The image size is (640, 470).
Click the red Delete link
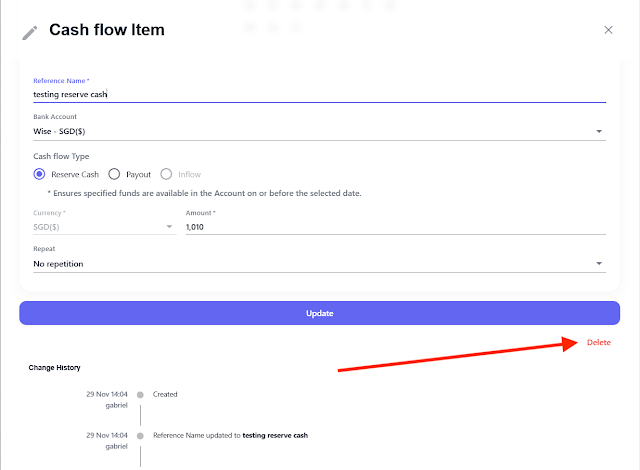[x=598, y=343]
